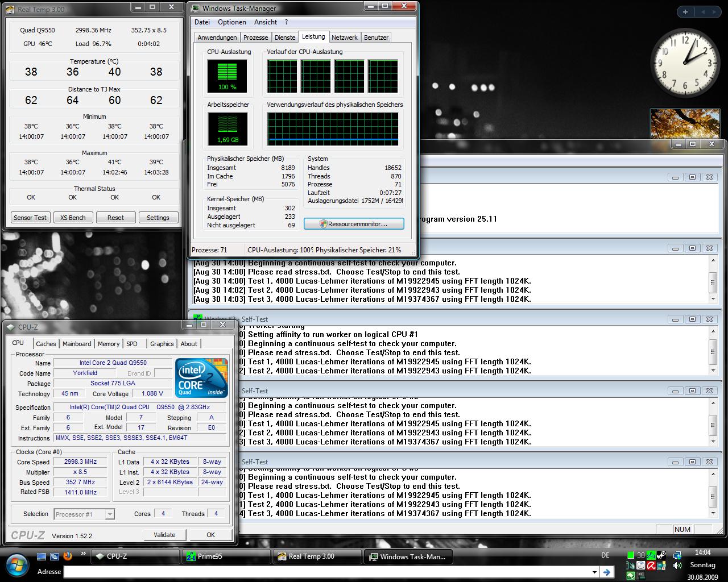Click Task Manager green CPU tray icon

click(631, 555)
